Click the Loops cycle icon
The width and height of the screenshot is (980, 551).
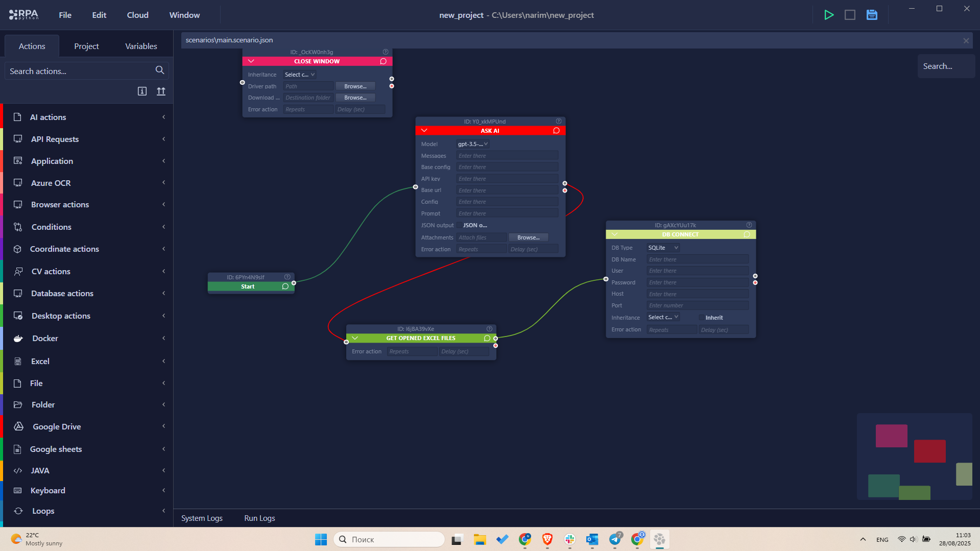(18, 511)
